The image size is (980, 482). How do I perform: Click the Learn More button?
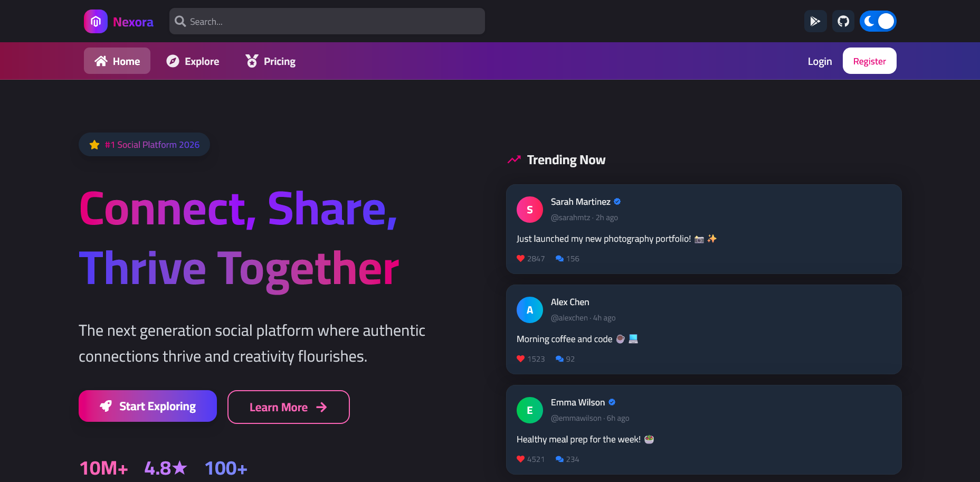(288, 407)
